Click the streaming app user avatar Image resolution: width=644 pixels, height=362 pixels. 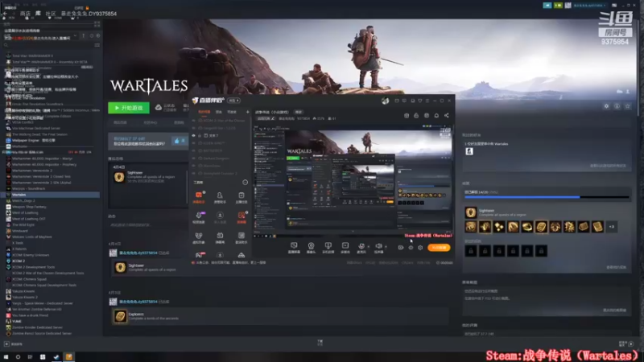click(x=385, y=101)
